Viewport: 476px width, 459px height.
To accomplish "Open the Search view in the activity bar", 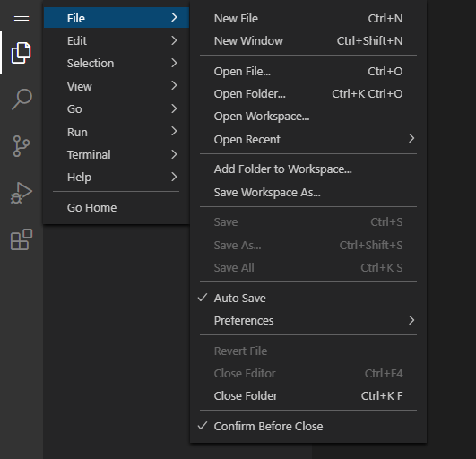I will tap(22, 100).
